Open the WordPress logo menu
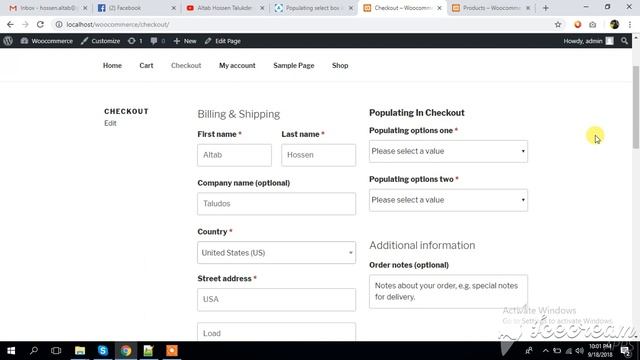 8,41
